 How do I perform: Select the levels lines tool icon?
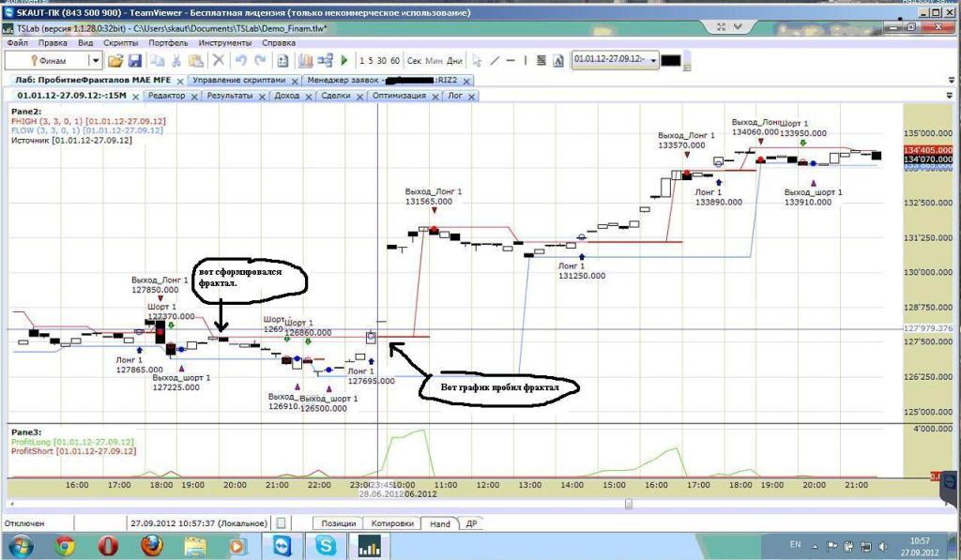pyautogui.click(x=542, y=60)
